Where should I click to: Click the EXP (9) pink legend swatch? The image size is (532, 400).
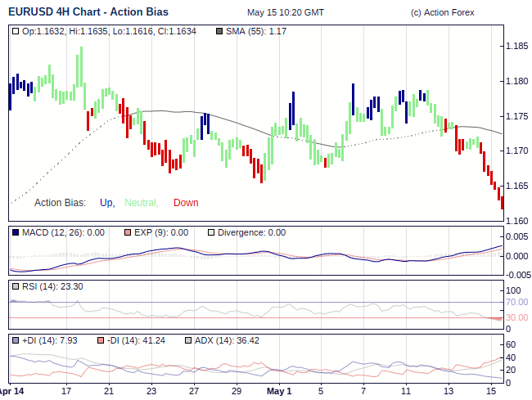point(128,232)
